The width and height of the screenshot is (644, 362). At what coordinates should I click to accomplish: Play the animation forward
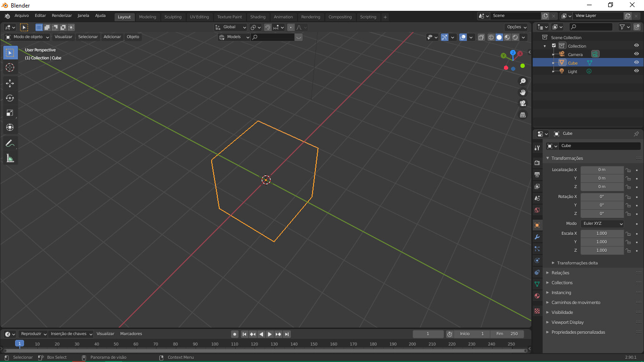click(270, 334)
